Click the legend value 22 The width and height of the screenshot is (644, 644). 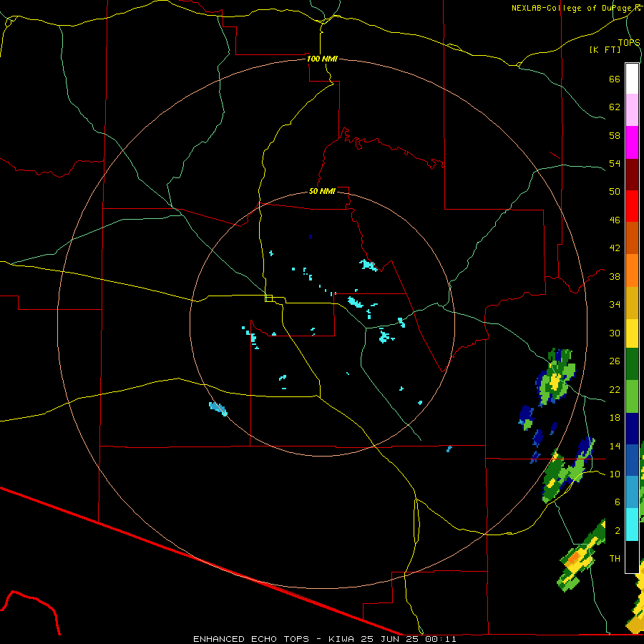point(615,389)
